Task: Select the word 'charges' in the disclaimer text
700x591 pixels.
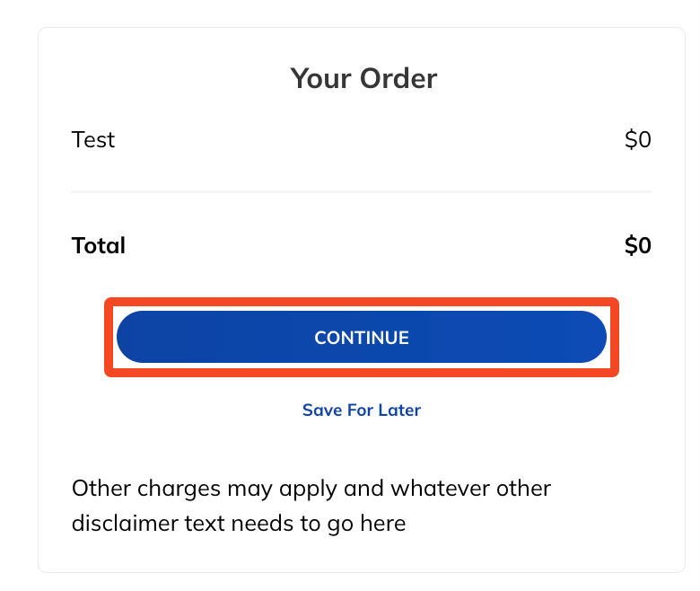Action: pyautogui.click(x=179, y=489)
